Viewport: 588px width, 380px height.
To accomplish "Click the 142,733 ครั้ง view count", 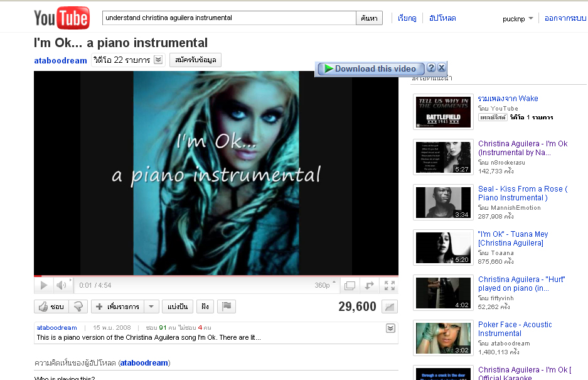I will point(496,171).
